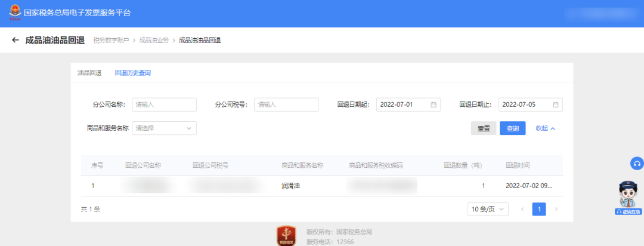The height and width of the screenshot is (246, 644).
Task: Select the 回退历史查询 tab
Action: (133, 73)
